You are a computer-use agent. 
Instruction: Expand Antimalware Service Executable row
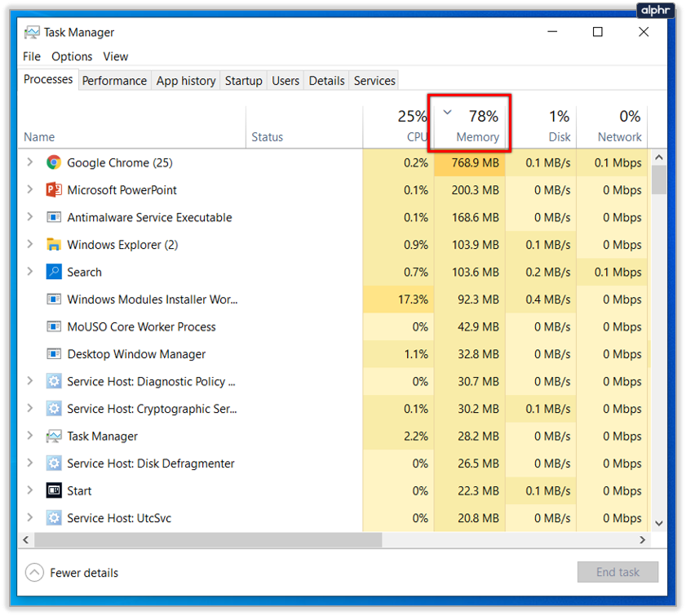coord(29,217)
